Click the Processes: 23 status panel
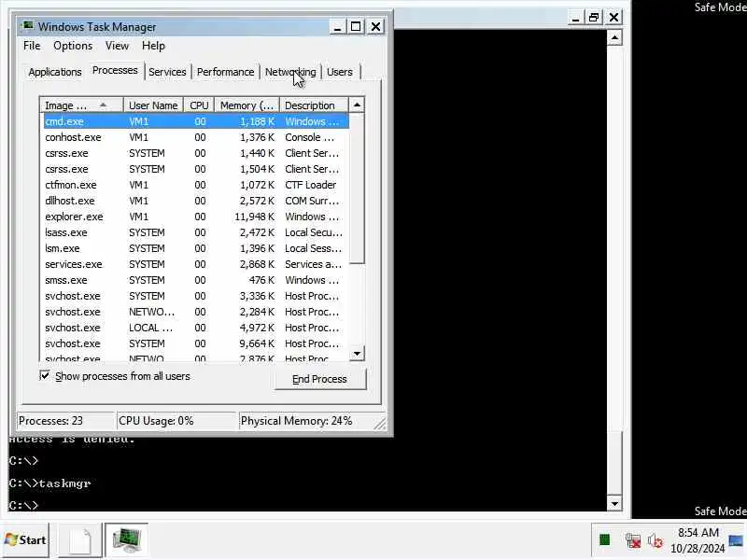This screenshot has width=747, height=560. (65, 421)
